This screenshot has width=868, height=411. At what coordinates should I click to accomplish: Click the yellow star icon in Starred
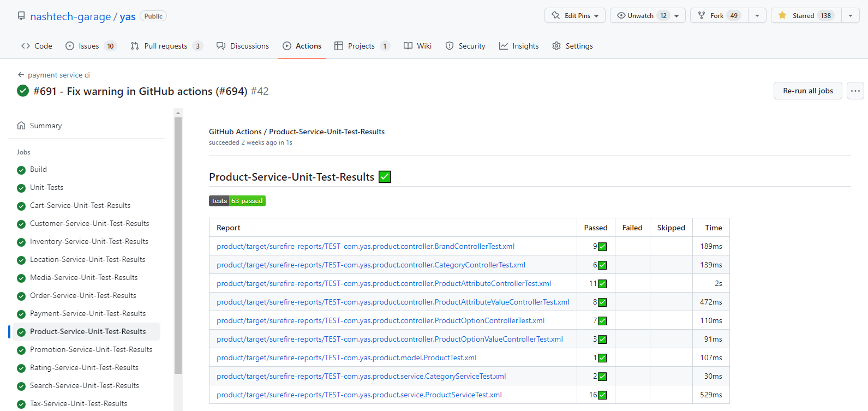782,15
